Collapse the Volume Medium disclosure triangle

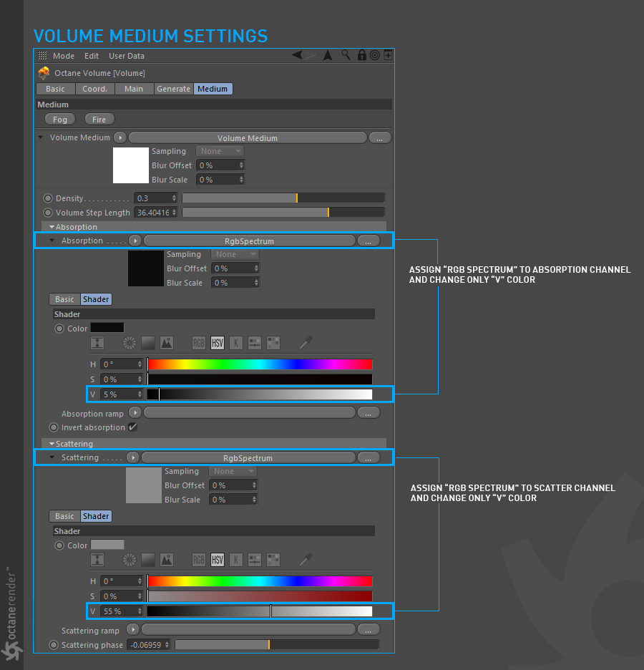point(41,137)
